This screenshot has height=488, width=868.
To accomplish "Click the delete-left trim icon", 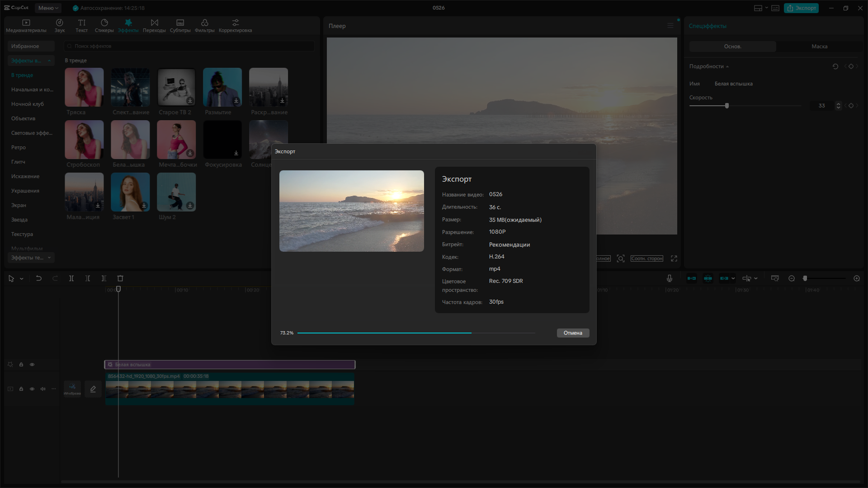I will click(88, 278).
